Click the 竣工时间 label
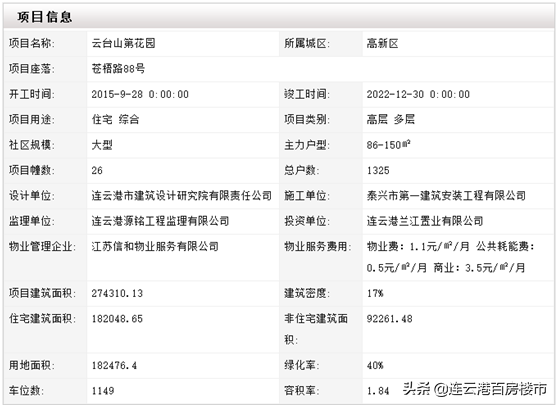558x407 pixels. click(x=307, y=94)
